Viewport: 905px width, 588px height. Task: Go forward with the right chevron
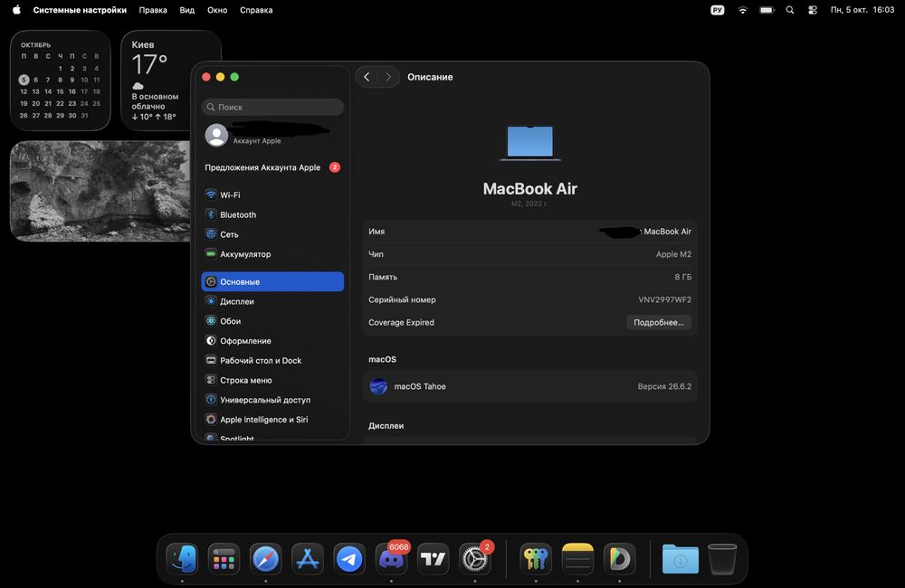(388, 77)
